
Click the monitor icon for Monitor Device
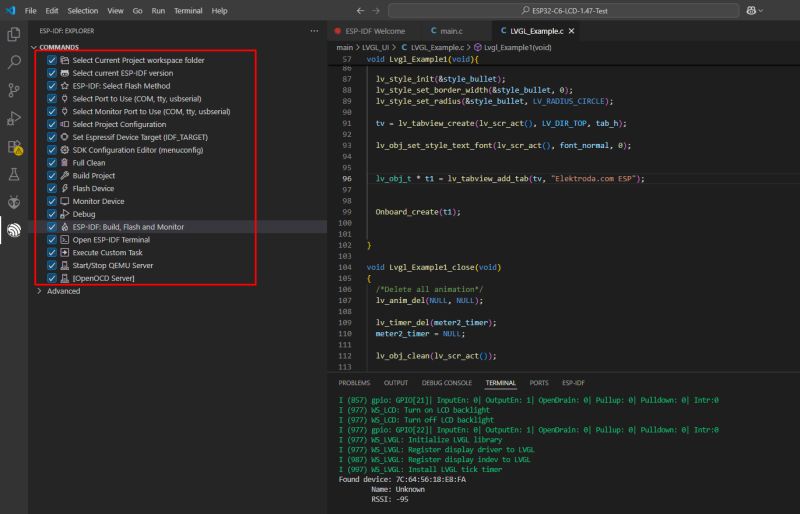pos(65,201)
